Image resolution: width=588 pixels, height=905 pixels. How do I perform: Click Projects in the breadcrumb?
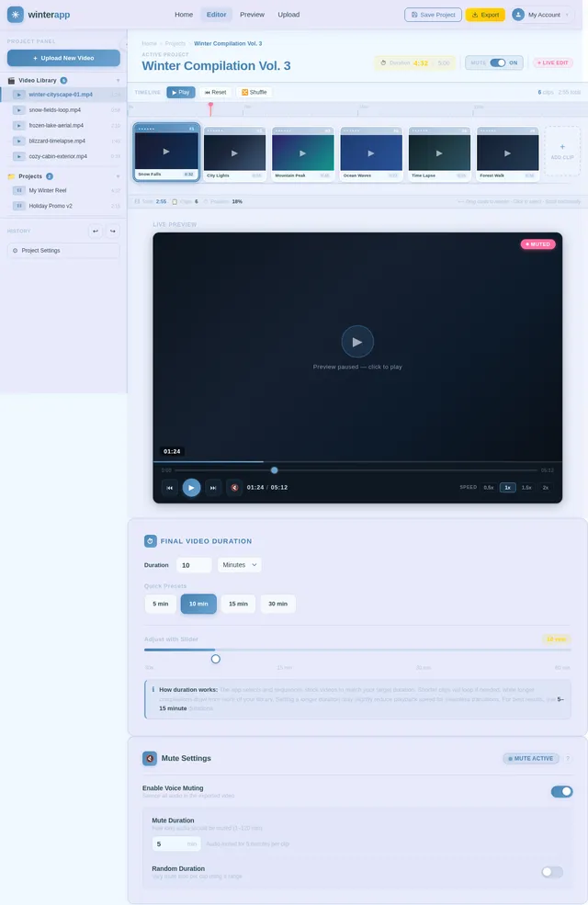175,43
